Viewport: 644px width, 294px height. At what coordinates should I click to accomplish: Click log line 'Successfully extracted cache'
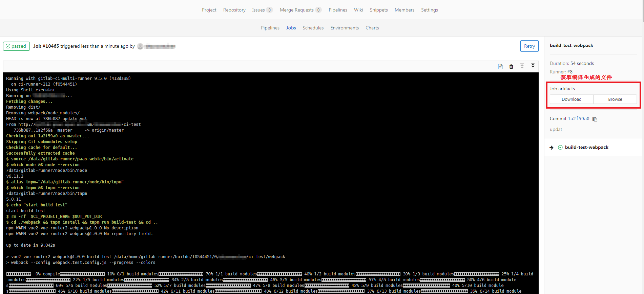(x=40, y=153)
